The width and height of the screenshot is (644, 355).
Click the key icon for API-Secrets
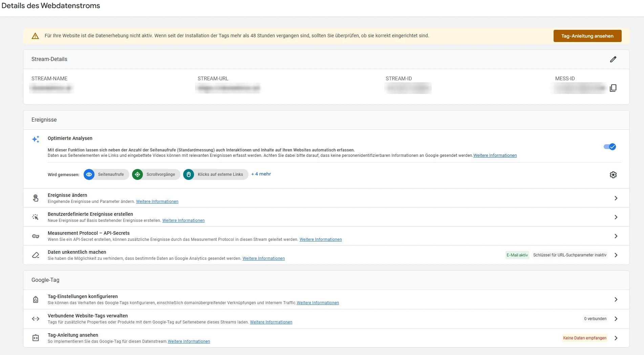point(36,236)
